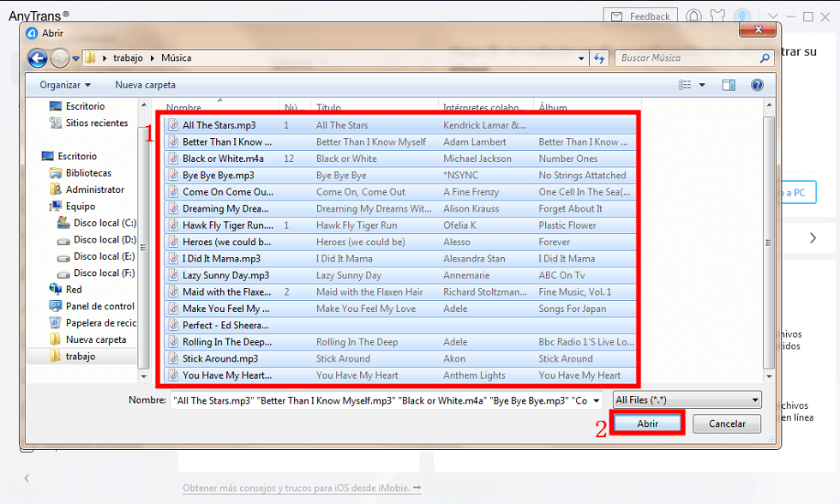Select file name 'Perfect - Ed Sheera...'
This screenshot has height=504, width=840.
pos(225,325)
